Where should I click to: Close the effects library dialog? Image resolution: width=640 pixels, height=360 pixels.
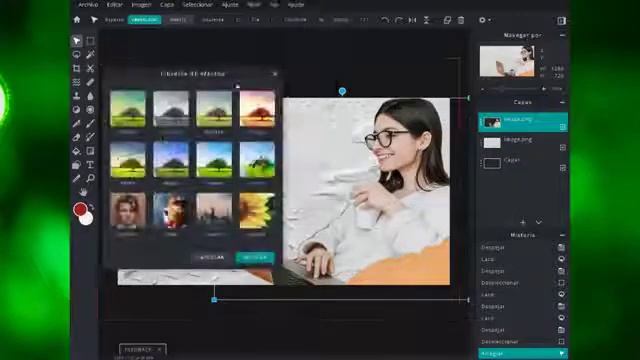click(275, 74)
